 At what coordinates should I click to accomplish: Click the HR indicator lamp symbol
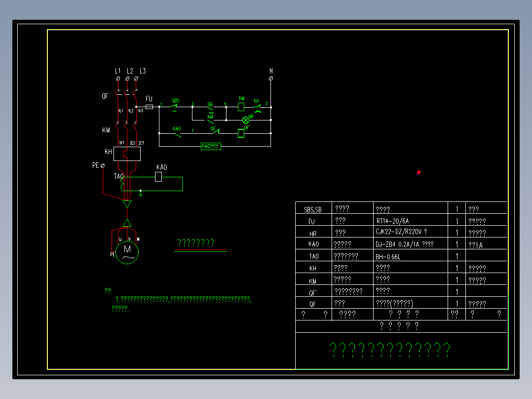(x=246, y=120)
